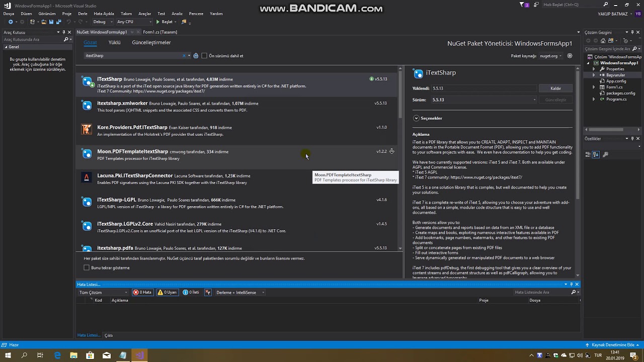Switch to Form1.cs [Tasarım] tab
The width and height of the screenshot is (644, 362).
160,32
